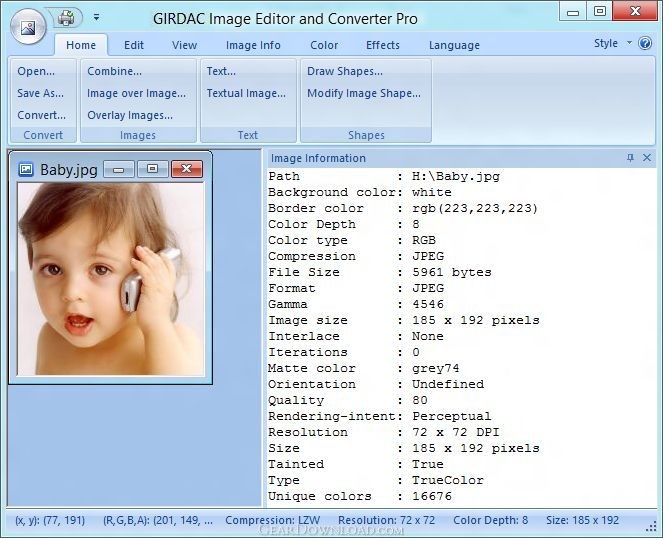Close the Baby.jpg image window
The image size is (663, 538).
coord(186,169)
